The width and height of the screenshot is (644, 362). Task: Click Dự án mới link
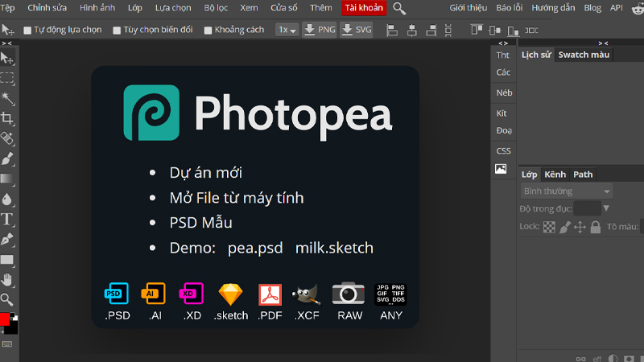[x=206, y=173]
